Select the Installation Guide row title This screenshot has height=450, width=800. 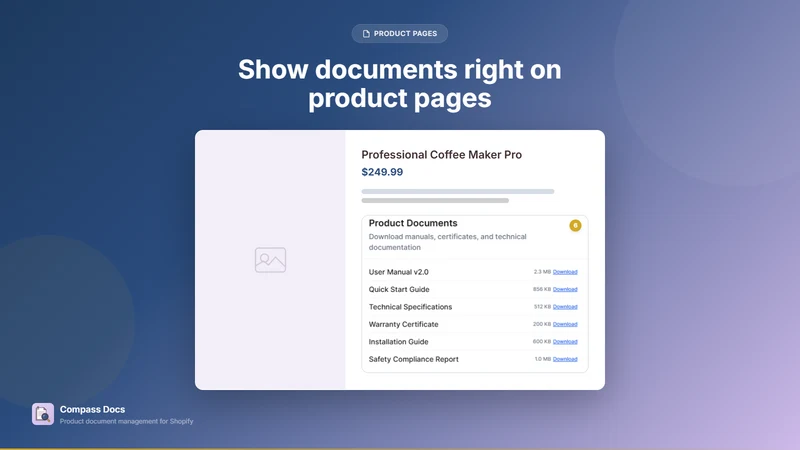tap(398, 342)
